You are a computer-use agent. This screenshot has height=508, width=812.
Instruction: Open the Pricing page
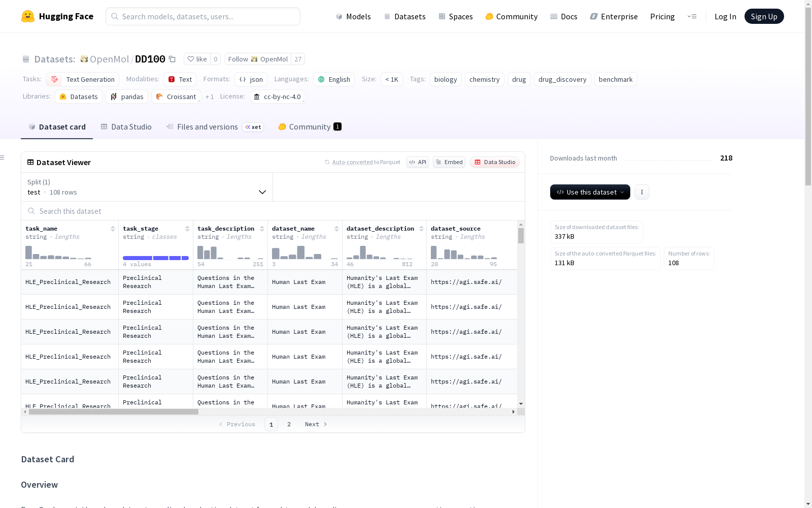(x=662, y=16)
